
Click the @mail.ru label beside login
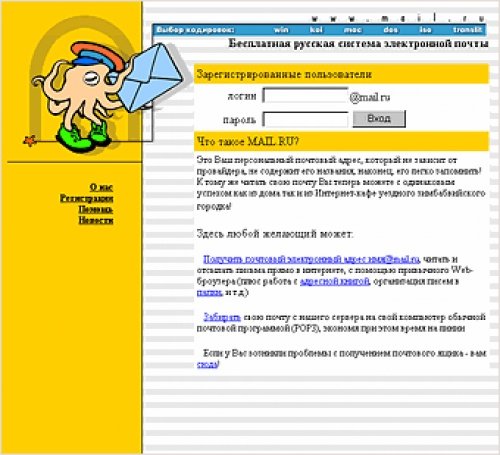point(370,97)
